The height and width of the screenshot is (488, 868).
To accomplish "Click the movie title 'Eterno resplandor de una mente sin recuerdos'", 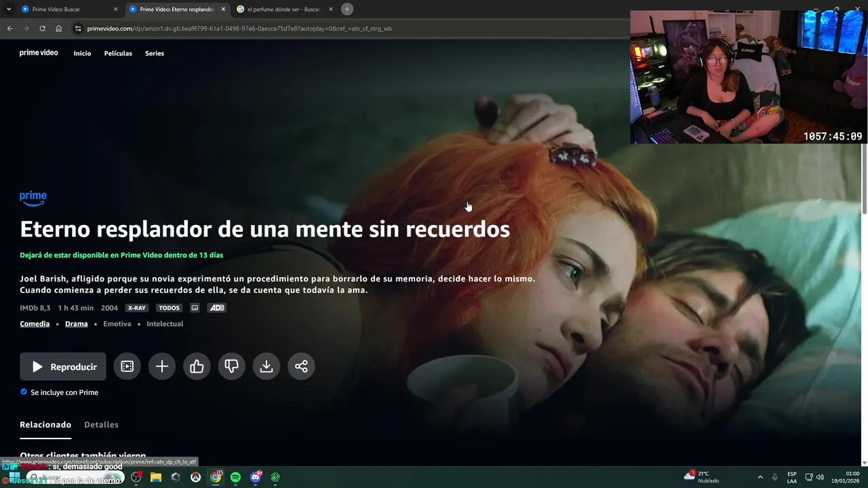I will tap(264, 229).
